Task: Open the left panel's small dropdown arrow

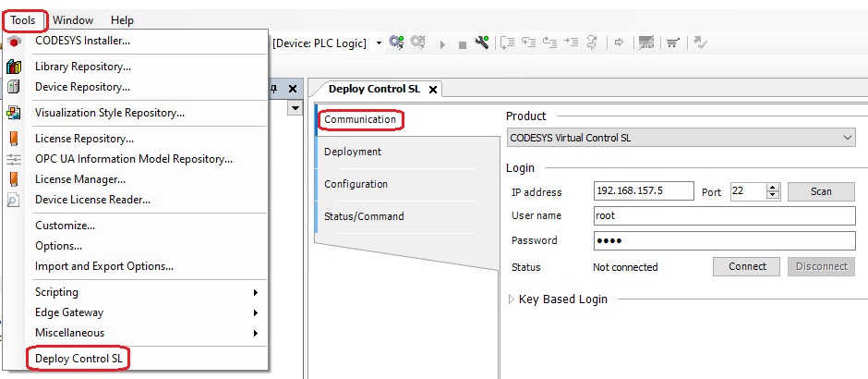Action: [295, 108]
